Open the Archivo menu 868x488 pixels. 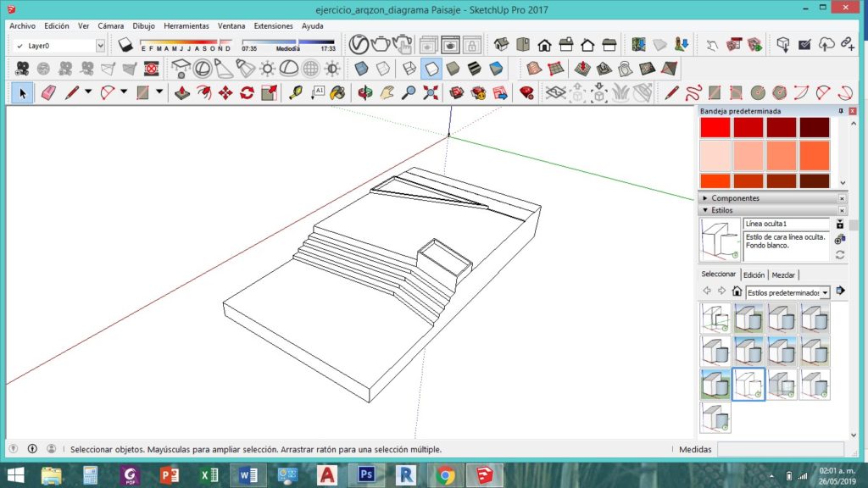pyautogui.click(x=22, y=26)
